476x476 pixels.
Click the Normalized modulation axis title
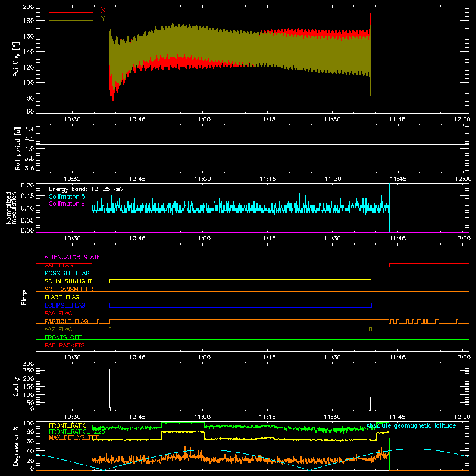pos(11,208)
